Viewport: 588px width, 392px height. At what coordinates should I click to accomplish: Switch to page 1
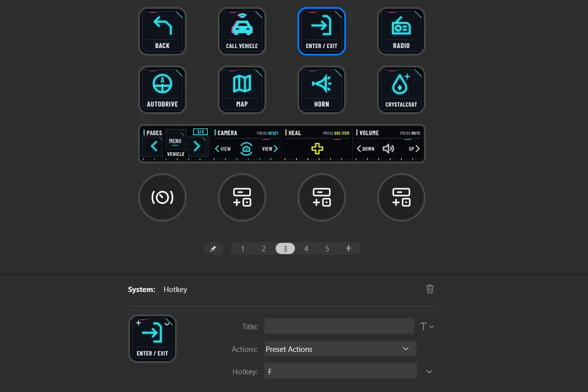(243, 248)
